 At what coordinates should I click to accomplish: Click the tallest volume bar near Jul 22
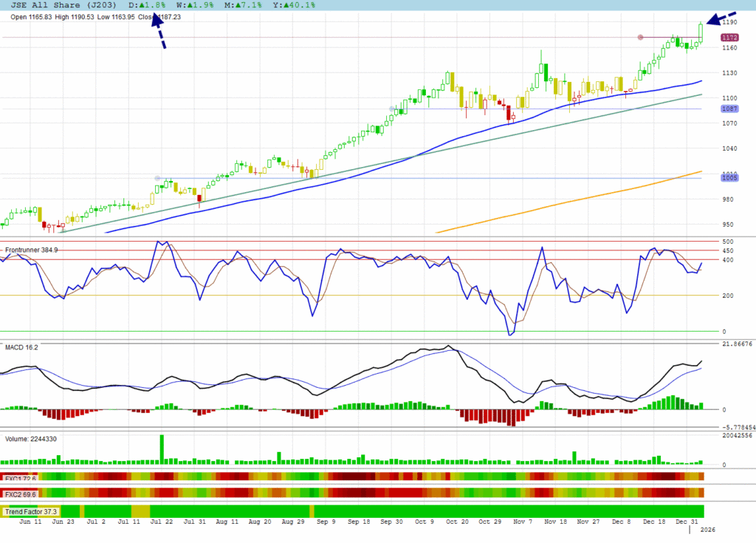pos(162,450)
